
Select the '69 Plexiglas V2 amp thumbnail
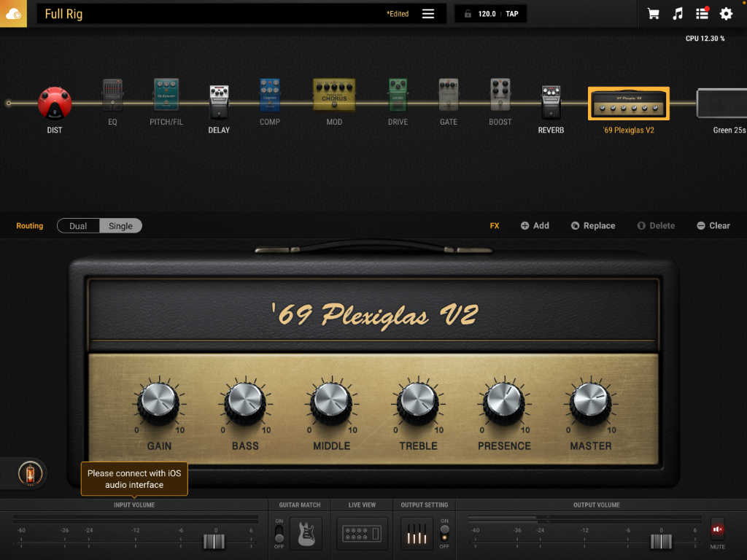point(628,104)
